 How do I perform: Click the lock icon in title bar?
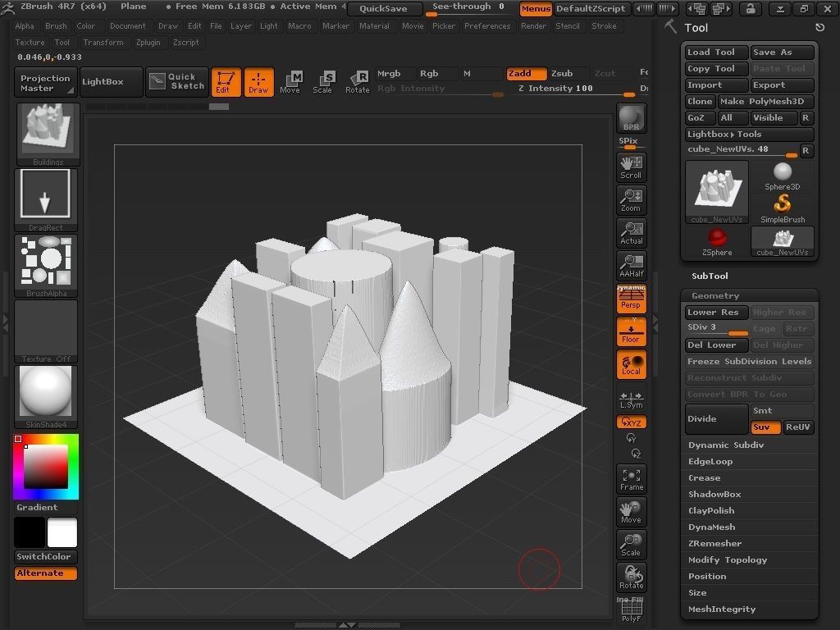(750, 8)
